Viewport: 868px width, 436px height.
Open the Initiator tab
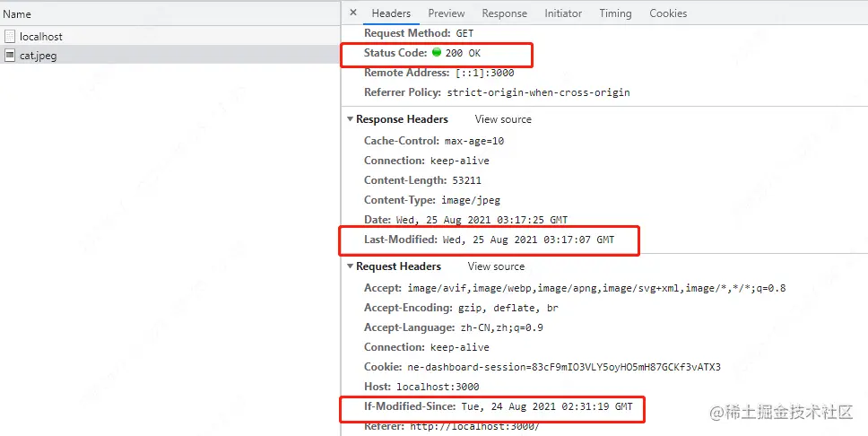pyautogui.click(x=563, y=13)
